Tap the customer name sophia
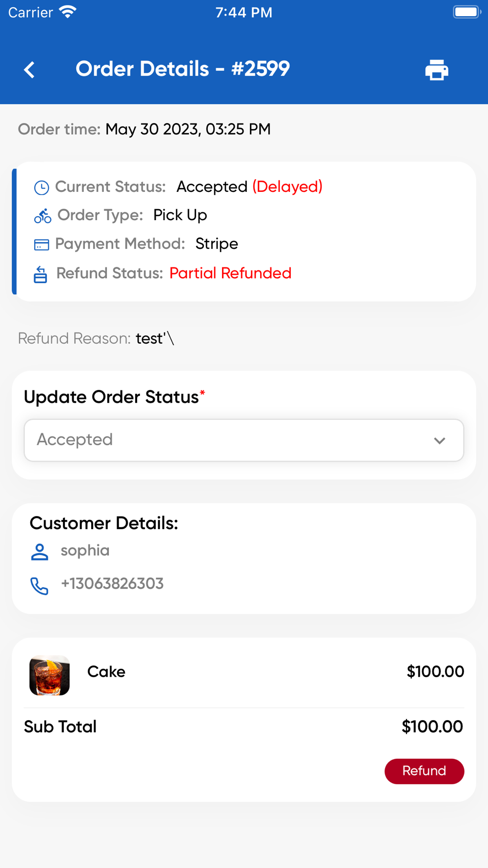The height and width of the screenshot is (868, 488). 85,551
